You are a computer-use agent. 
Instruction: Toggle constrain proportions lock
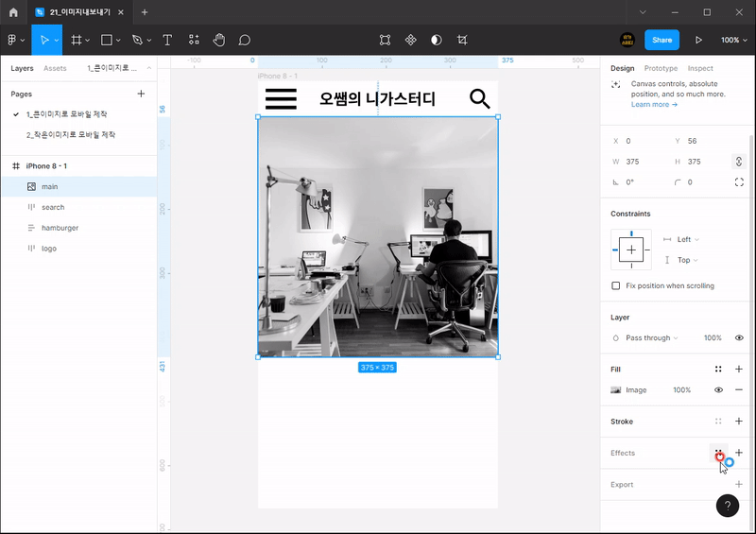pos(739,162)
